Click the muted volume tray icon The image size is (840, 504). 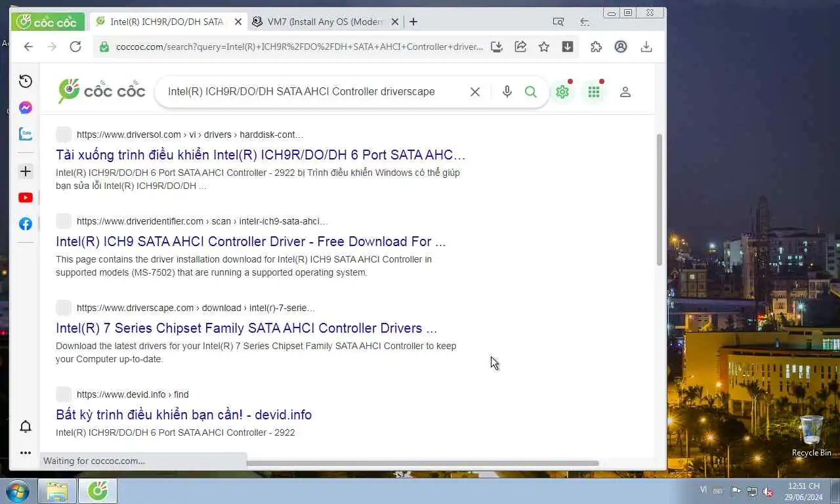(x=768, y=492)
